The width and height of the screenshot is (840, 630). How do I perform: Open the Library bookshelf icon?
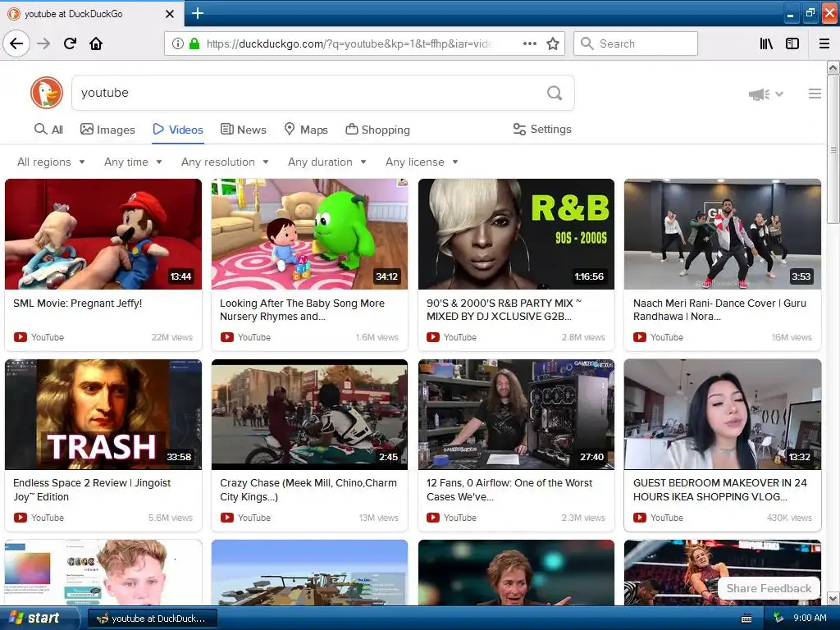(x=766, y=43)
